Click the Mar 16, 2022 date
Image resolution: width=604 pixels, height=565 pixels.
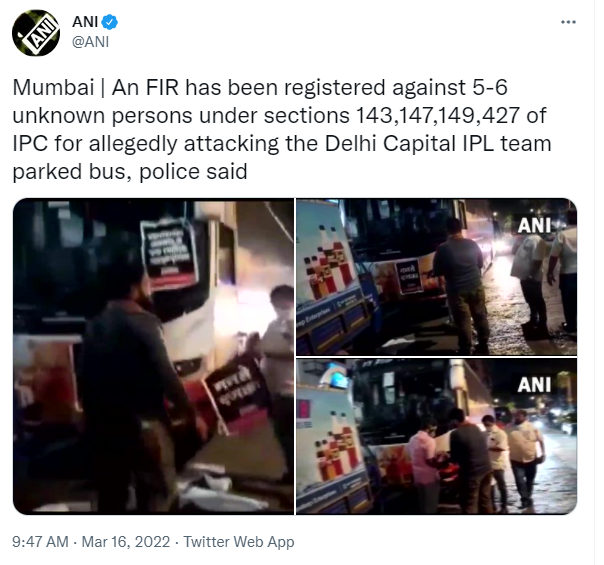click(x=126, y=542)
